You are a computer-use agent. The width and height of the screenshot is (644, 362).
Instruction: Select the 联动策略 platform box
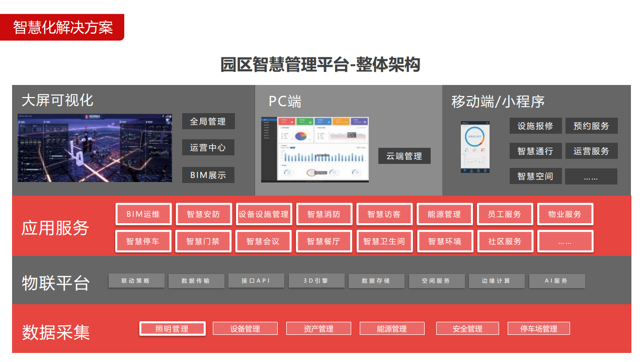pos(136,281)
